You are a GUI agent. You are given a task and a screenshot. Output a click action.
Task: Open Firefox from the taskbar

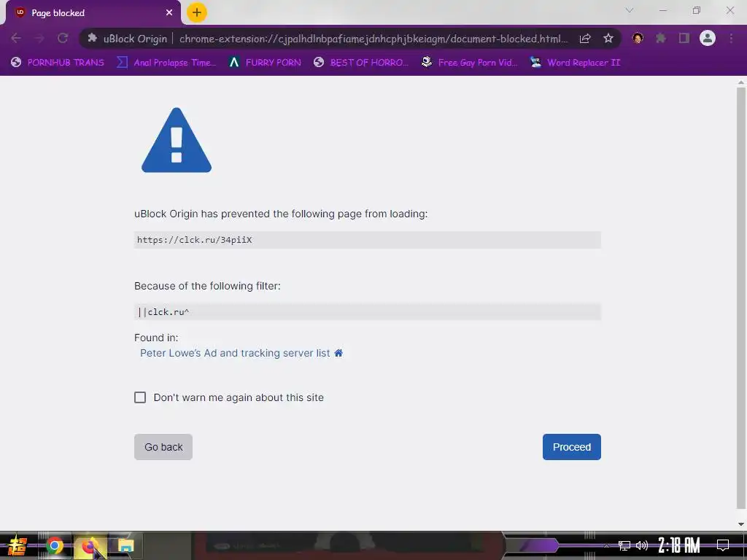[x=90, y=545]
